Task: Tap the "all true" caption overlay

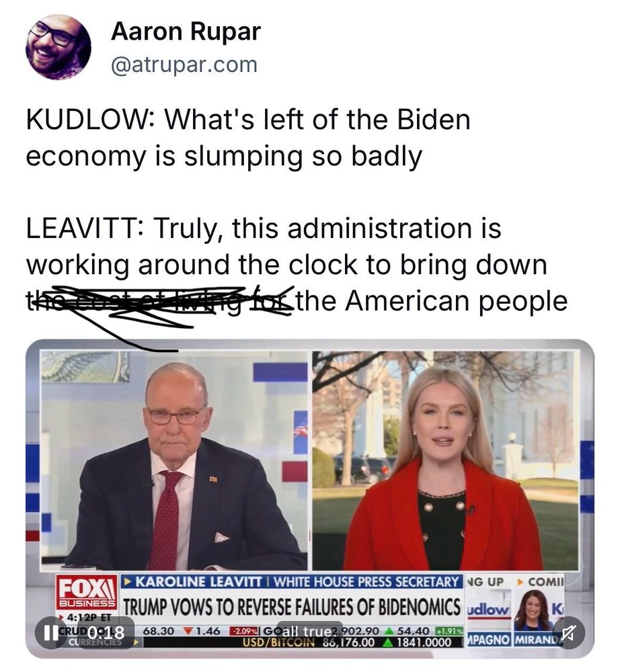Action: point(309,632)
